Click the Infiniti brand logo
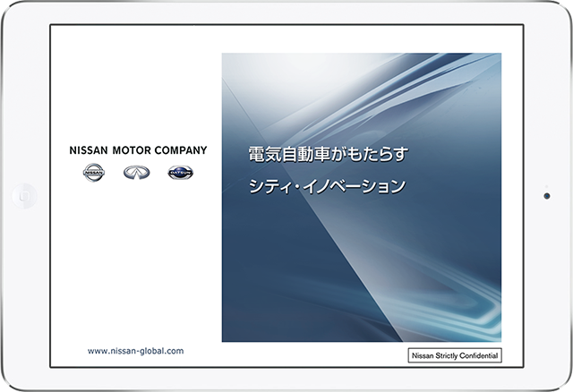Image resolution: width=573 pixels, height=392 pixels. (x=137, y=173)
